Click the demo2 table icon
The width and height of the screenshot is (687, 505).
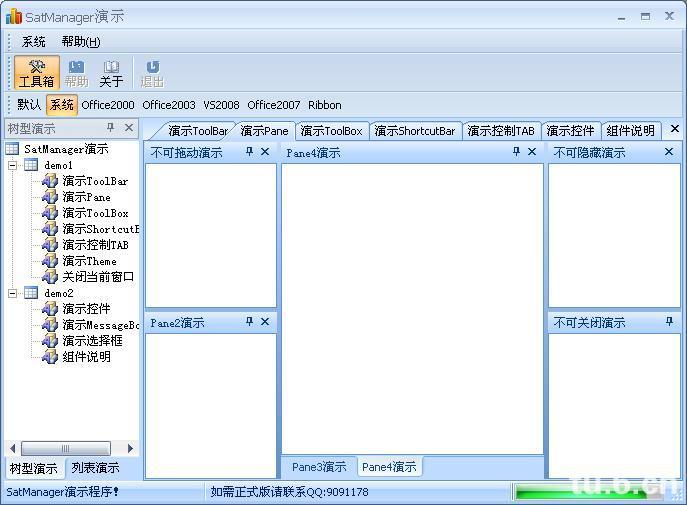[31, 293]
